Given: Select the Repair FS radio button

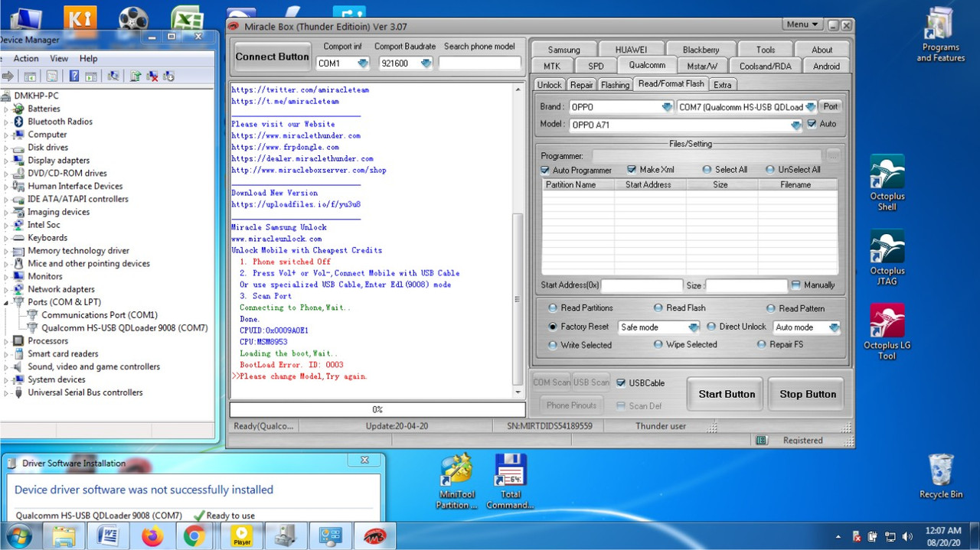Looking at the screenshot, I should [762, 345].
